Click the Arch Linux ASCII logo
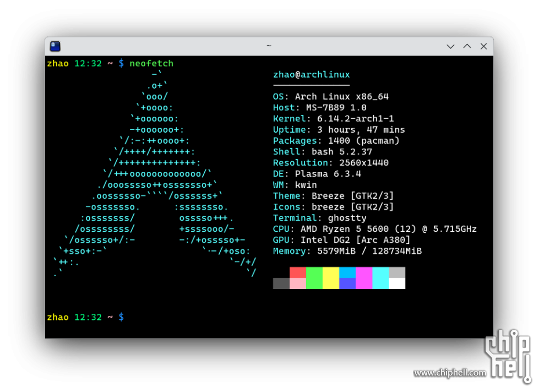This screenshot has width=539, height=392. [x=155, y=173]
